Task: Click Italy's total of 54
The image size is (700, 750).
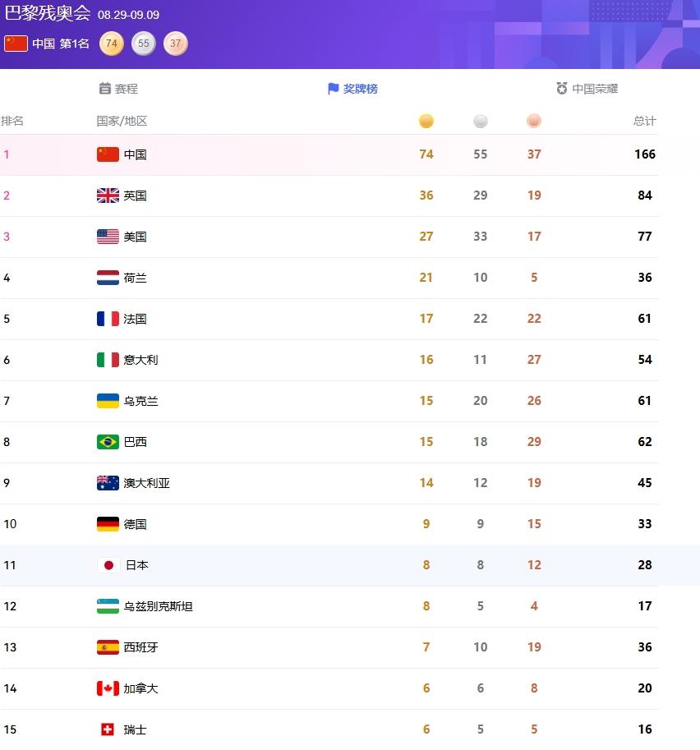Action: 645,360
